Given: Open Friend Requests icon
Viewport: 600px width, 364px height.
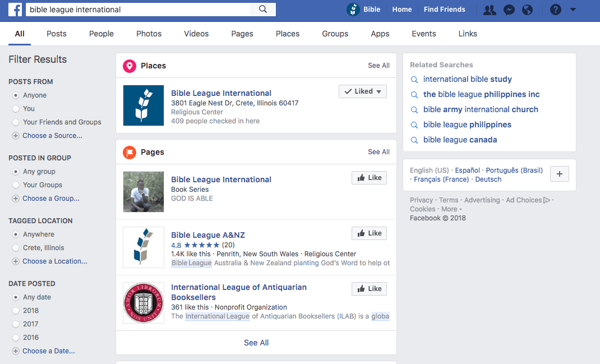Looking at the screenshot, I should [490, 10].
